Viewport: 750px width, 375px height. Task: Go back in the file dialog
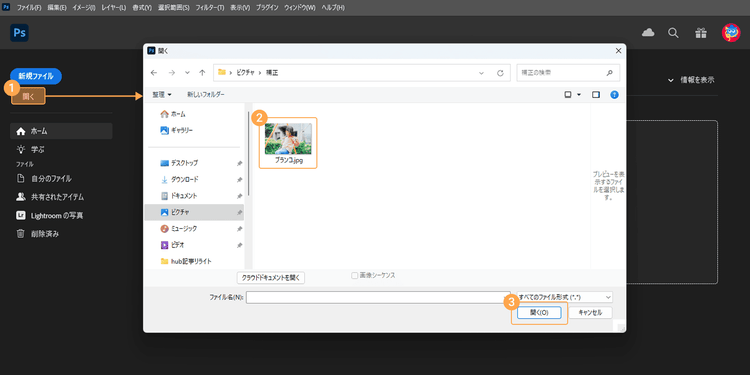click(x=154, y=73)
